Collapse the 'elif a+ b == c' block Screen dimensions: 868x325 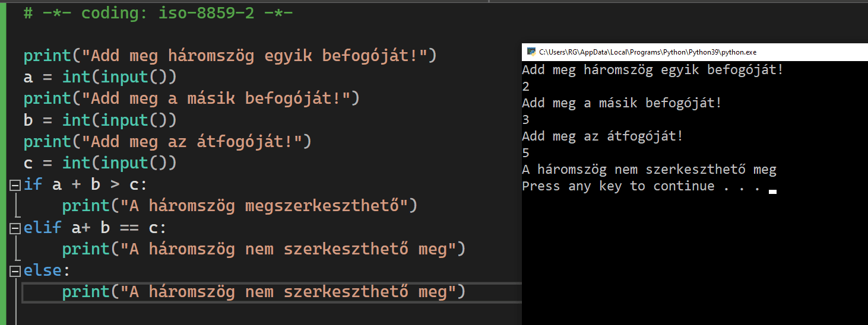tap(15, 228)
